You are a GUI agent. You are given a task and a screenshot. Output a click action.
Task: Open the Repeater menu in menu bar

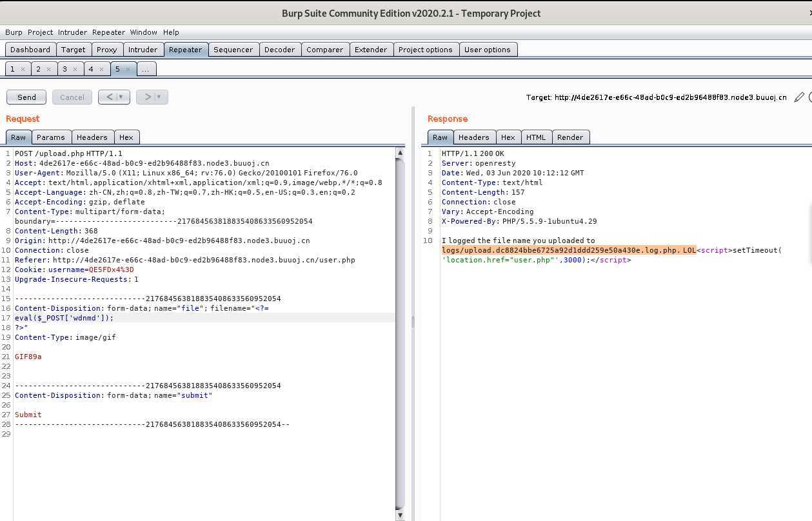[x=108, y=32]
